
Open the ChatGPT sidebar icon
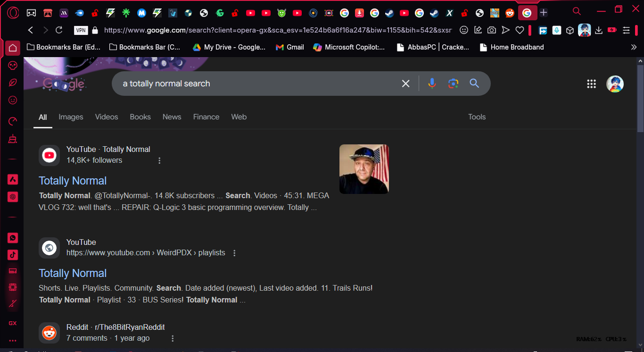pos(13,197)
